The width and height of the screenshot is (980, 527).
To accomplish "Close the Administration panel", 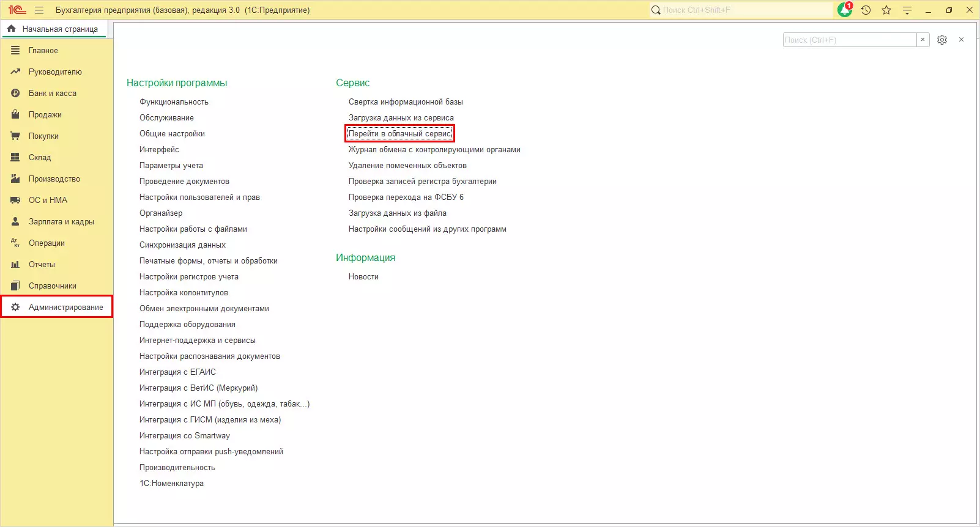I will (x=962, y=40).
